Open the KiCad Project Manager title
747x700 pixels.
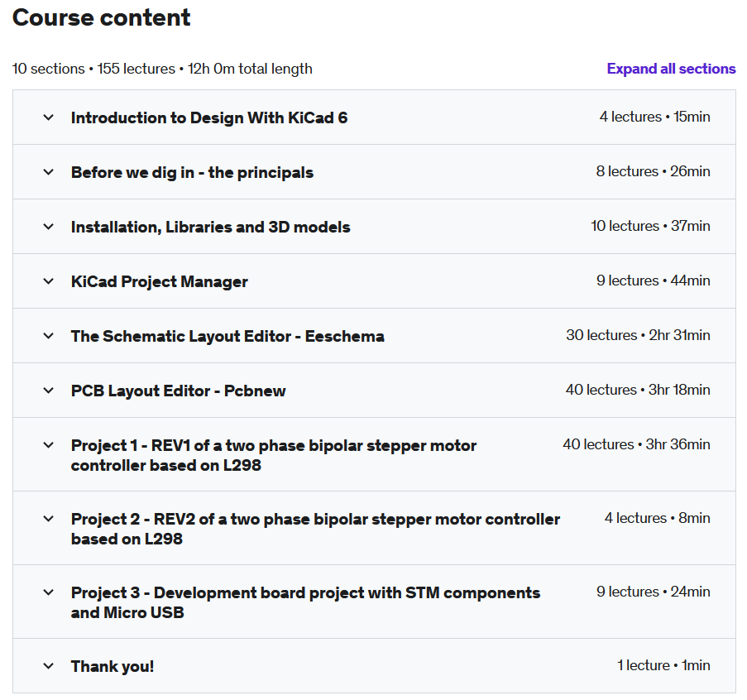(x=159, y=281)
